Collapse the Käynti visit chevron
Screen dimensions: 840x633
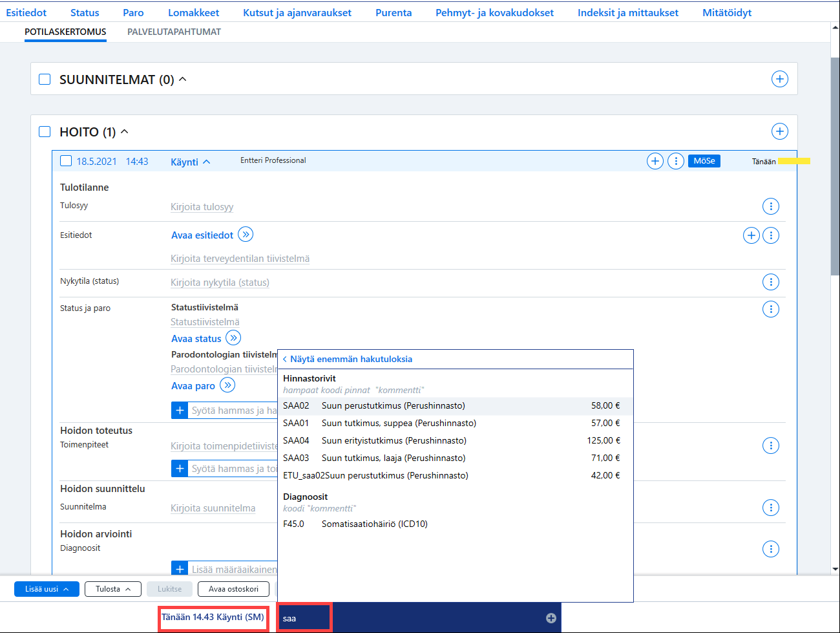(207, 162)
